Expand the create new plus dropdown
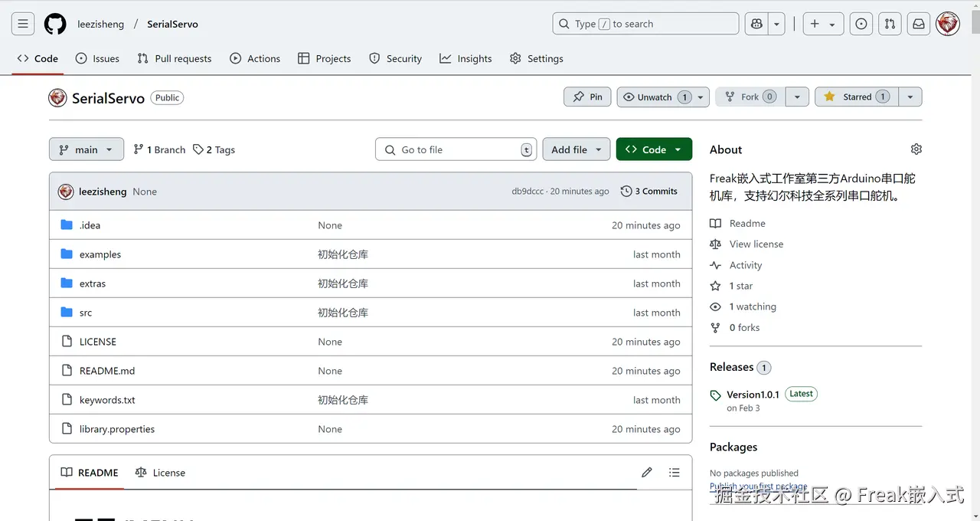This screenshot has height=521, width=980. point(822,24)
